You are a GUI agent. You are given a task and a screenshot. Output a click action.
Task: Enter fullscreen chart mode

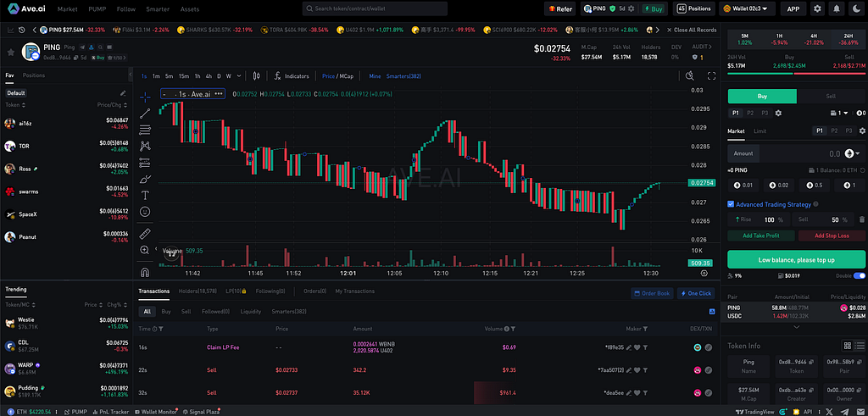coord(712,75)
